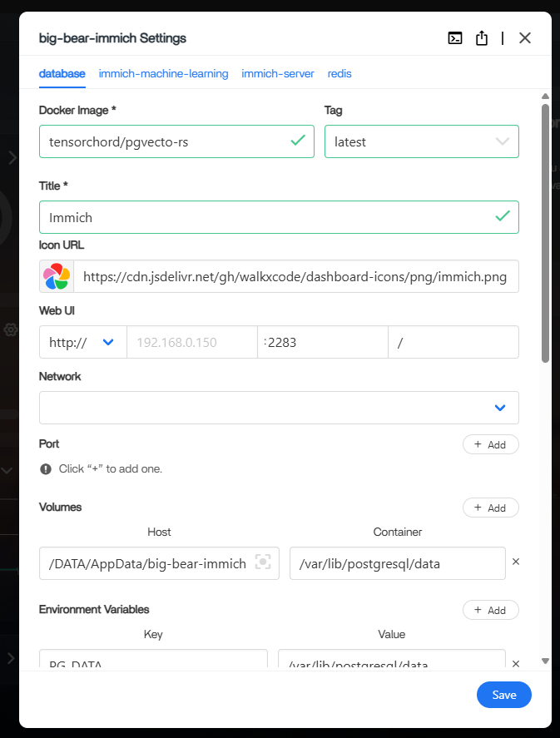Viewport: 560px width, 738px height.
Task: Open the redis tab
Action: pyautogui.click(x=339, y=74)
